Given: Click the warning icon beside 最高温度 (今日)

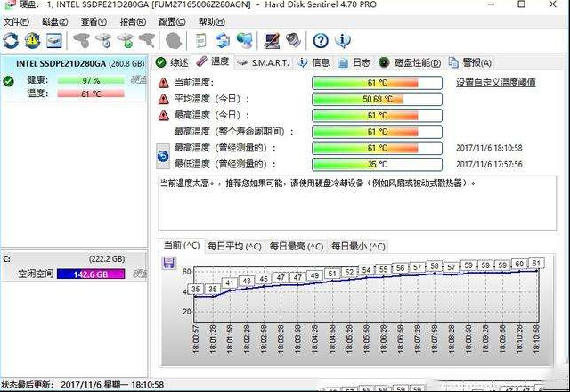Looking at the screenshot, I should tap(164, 116).
